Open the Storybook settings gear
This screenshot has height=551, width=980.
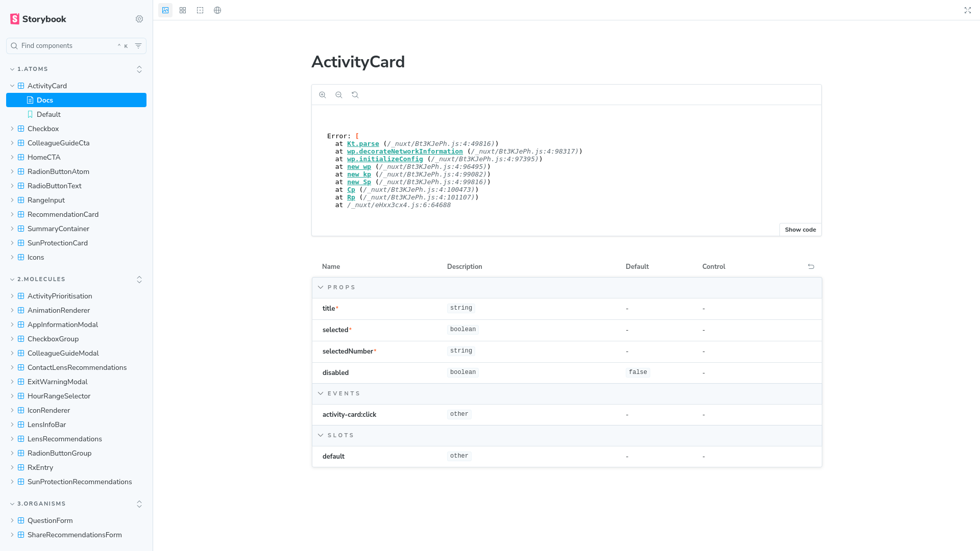tap(139, 19)
